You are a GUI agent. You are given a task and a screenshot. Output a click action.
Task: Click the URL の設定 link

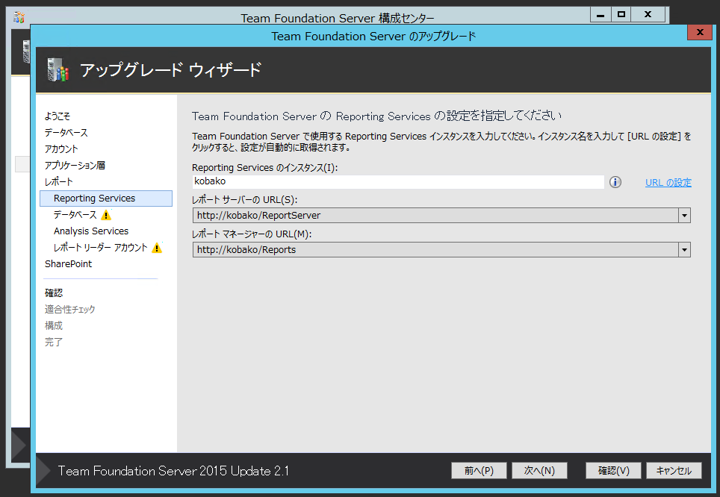668,183
